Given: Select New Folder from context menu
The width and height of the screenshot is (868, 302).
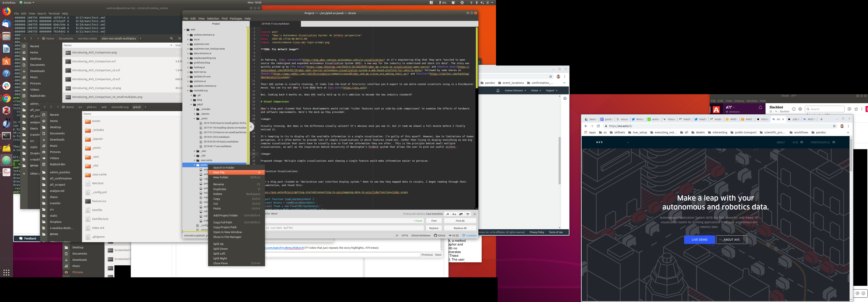Looking at the screenshot, I should click(x=221, y=178).
